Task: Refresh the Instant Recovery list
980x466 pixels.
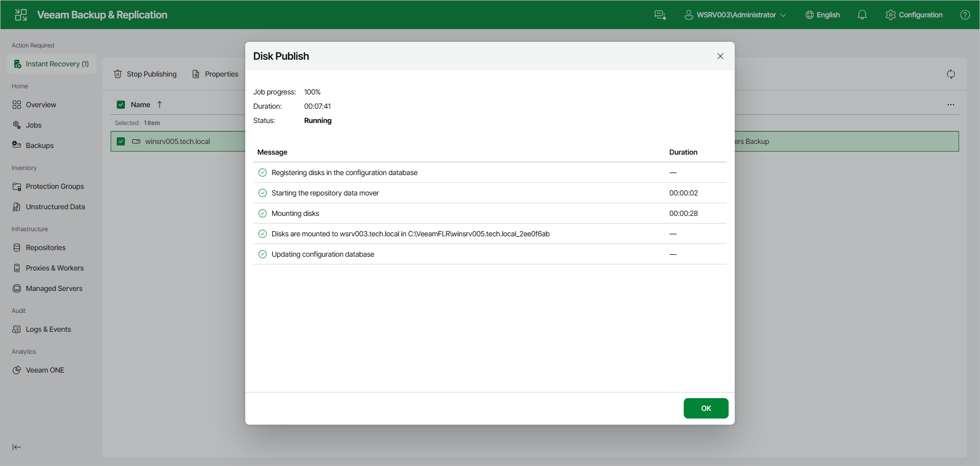Action: (951, 74)
